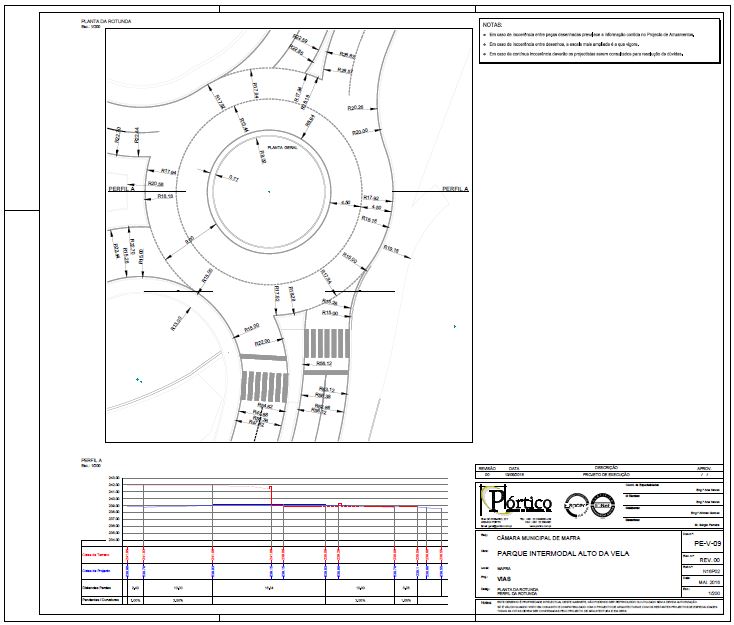Click the round APCER certification seal

coord(577,503)
